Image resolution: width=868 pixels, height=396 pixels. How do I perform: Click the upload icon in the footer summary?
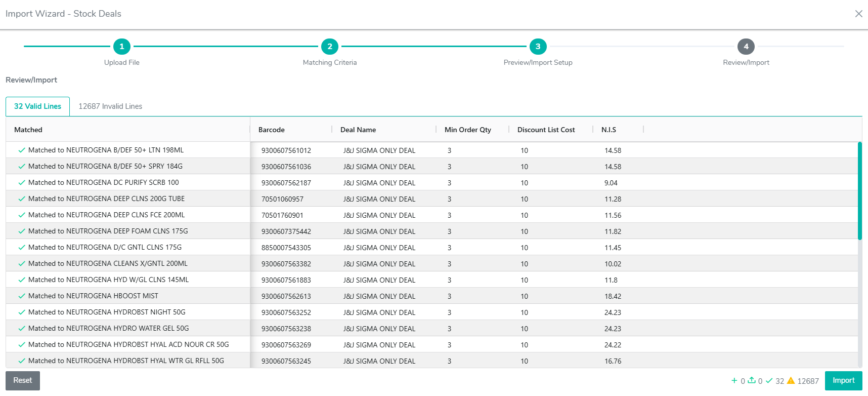coord(752,380)
